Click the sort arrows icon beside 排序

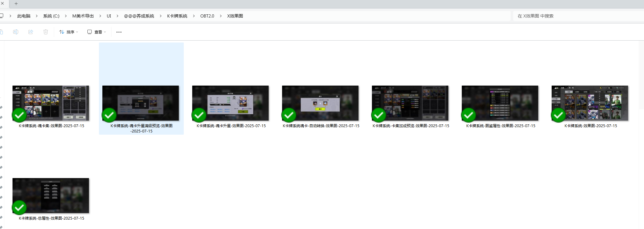(62, 32)
